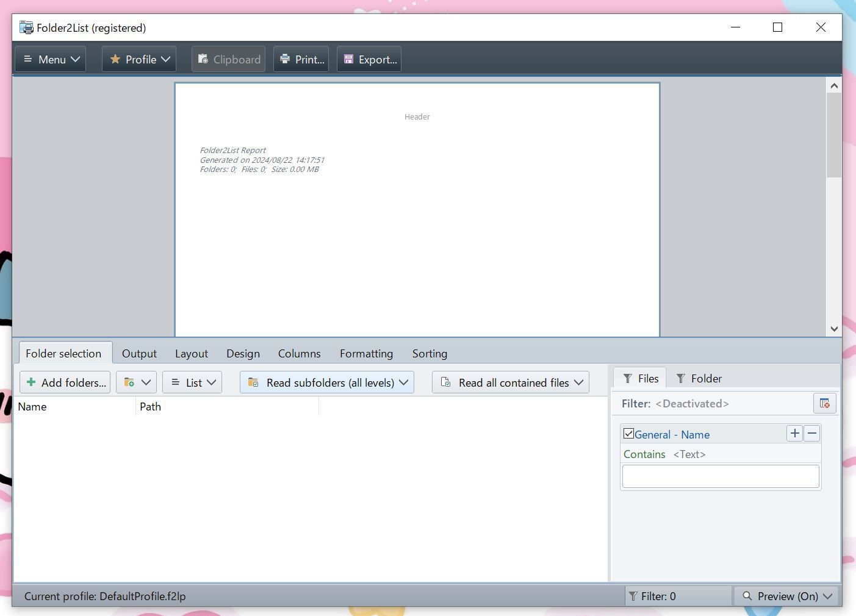This screenshot has height=616, width=856.
Task: Click the Print... button
Action: click(x=301, y=59)
